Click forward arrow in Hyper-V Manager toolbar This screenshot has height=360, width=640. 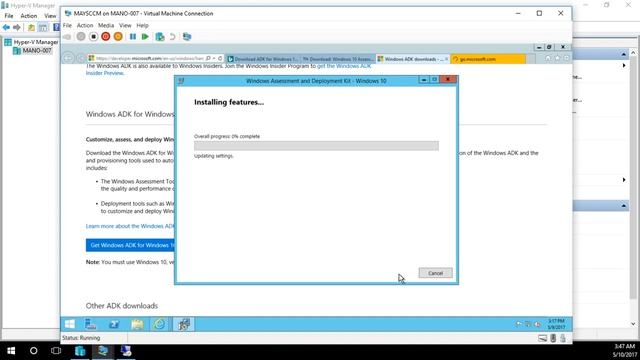tap(17, 27)
